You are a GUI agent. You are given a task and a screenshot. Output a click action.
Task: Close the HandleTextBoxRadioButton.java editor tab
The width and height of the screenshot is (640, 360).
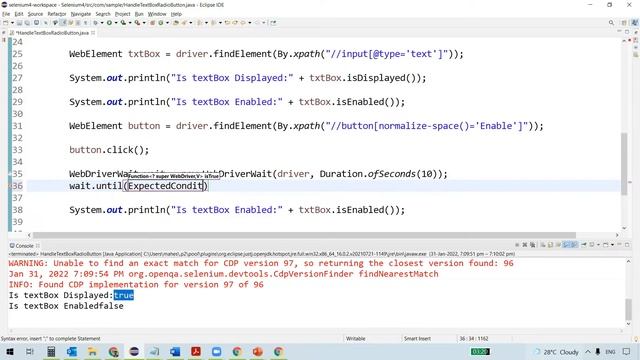click(x=93, y=33)
